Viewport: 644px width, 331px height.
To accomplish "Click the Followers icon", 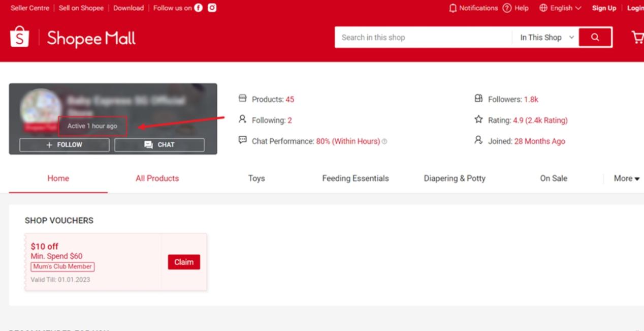I will pos(478,99).
